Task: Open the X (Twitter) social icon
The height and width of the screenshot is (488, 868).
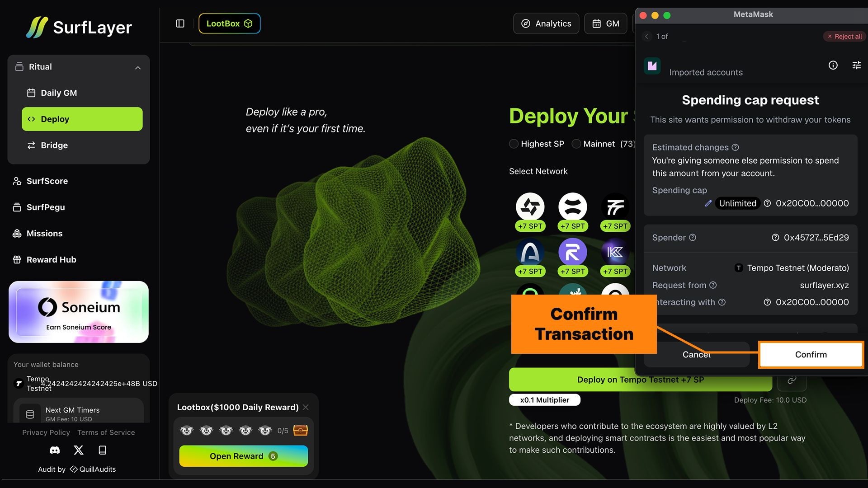Action: tap(79, 450)
